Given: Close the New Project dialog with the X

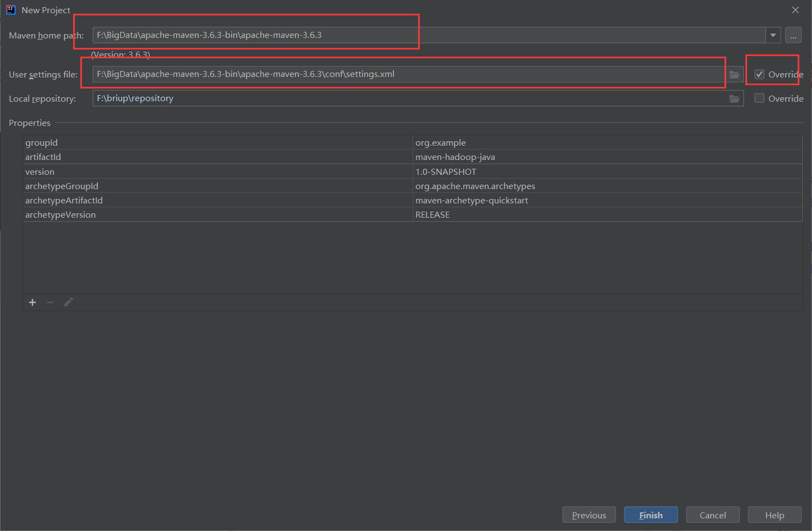Looking at the screenshot, I should pyautogui.click(x=795, y=9).
